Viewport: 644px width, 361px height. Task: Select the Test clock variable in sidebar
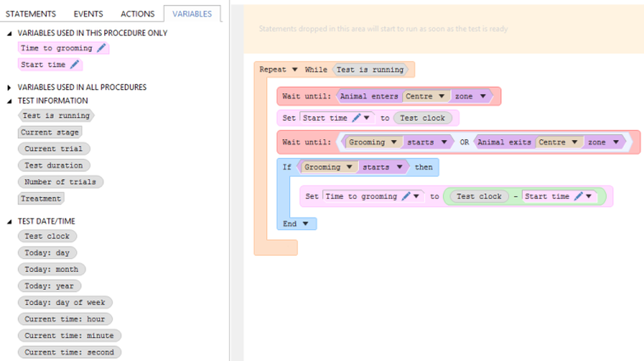pyautogui.click(x=47, y=236)
